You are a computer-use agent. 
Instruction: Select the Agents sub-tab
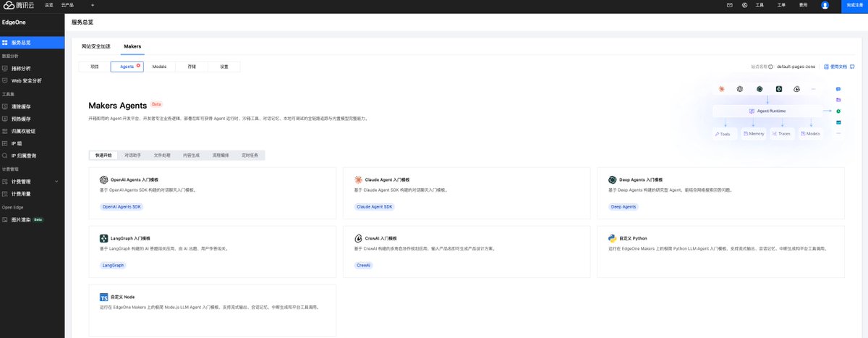(127, 67)
